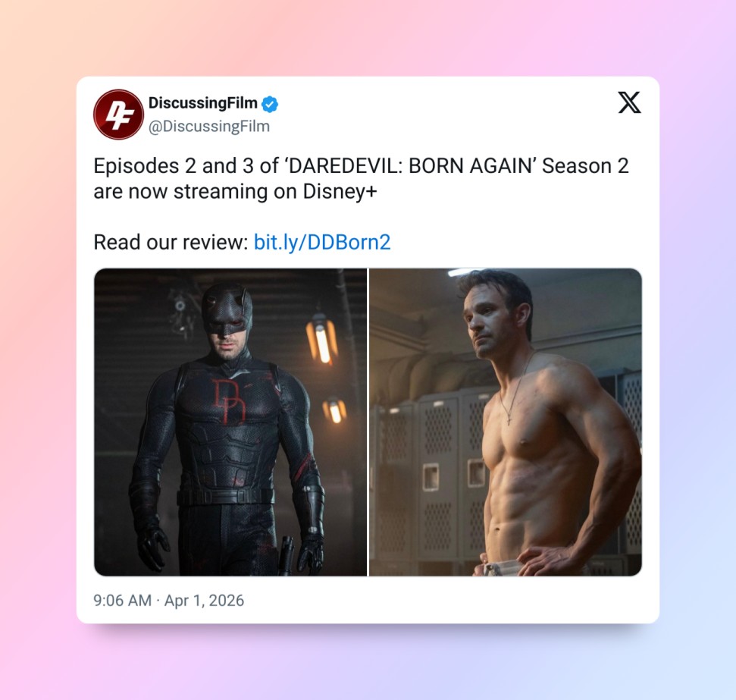This screenshot has width=736, height=700.
Task: Click the blue verified checkmark badge
Action: (x=269, y=104)
